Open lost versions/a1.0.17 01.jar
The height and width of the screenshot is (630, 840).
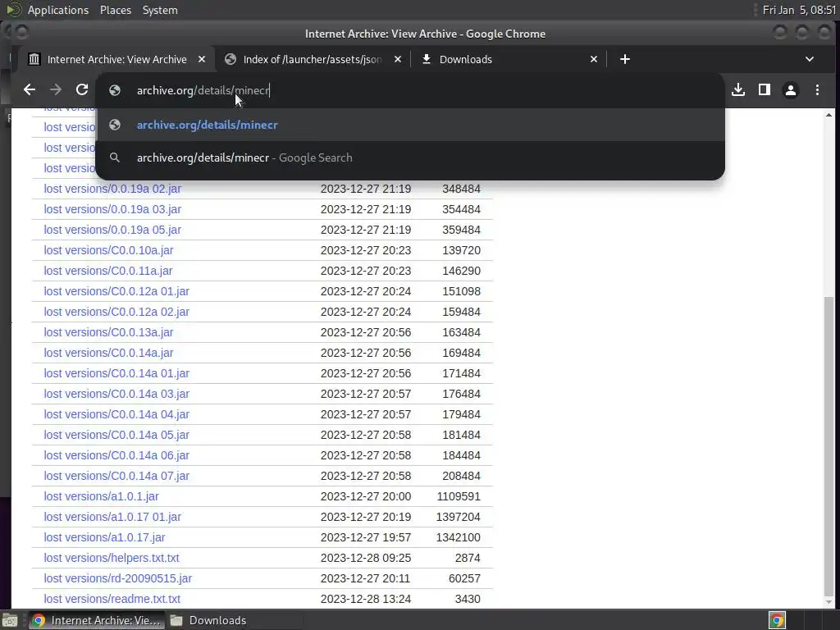coord(112,517)
